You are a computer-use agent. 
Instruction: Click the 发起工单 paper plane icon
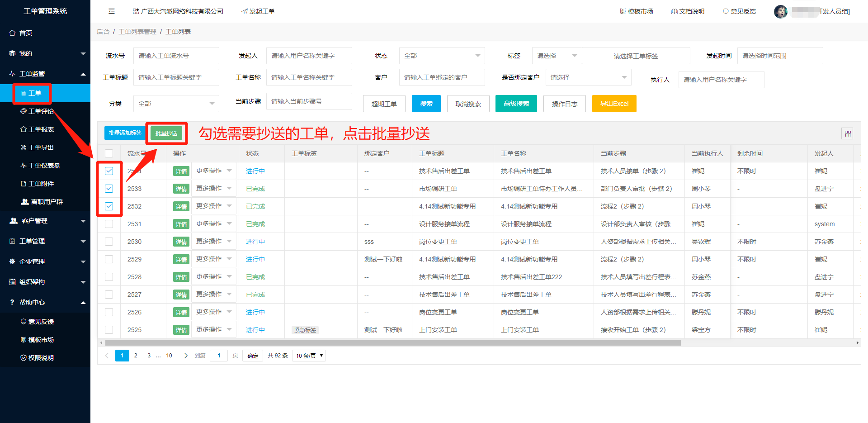(x=245, y=11)
